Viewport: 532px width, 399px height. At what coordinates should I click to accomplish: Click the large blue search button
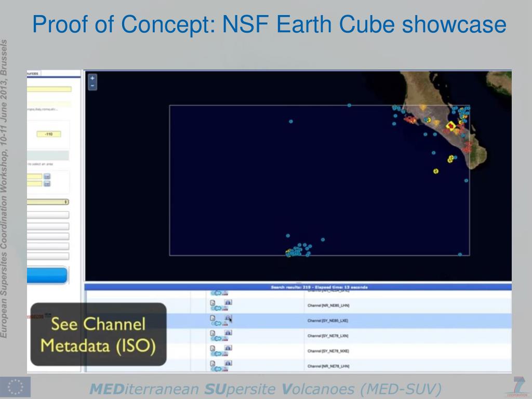47,275
